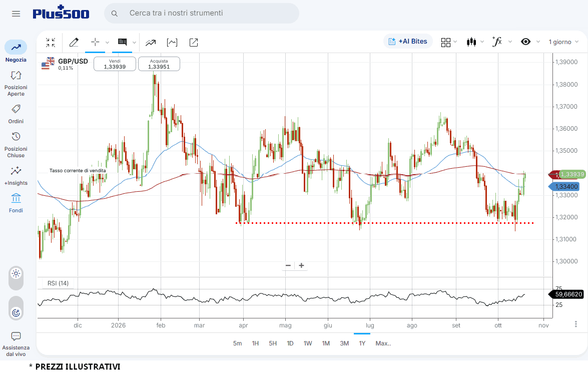Click 'Tasso corrente di vendita' label

78,170
